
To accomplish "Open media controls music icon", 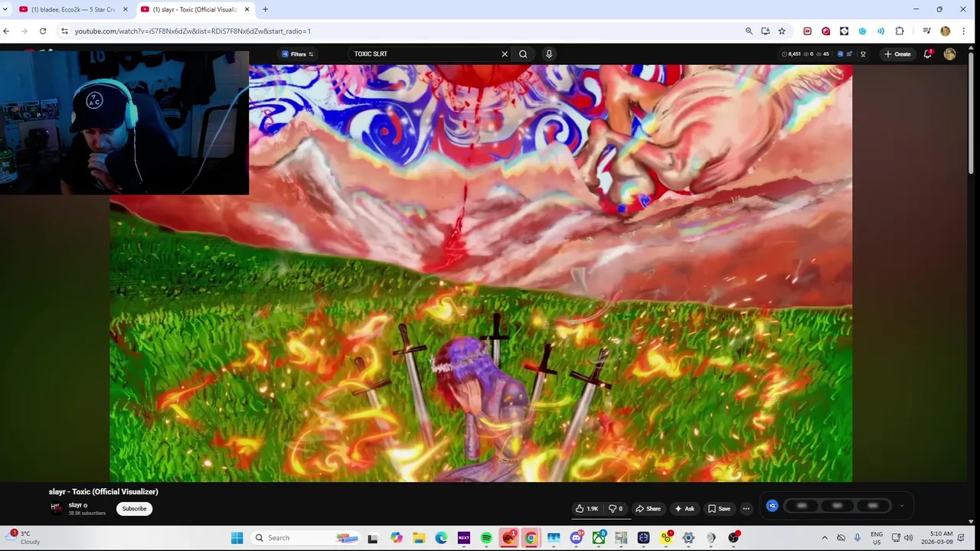I will [x=926, y=31].
